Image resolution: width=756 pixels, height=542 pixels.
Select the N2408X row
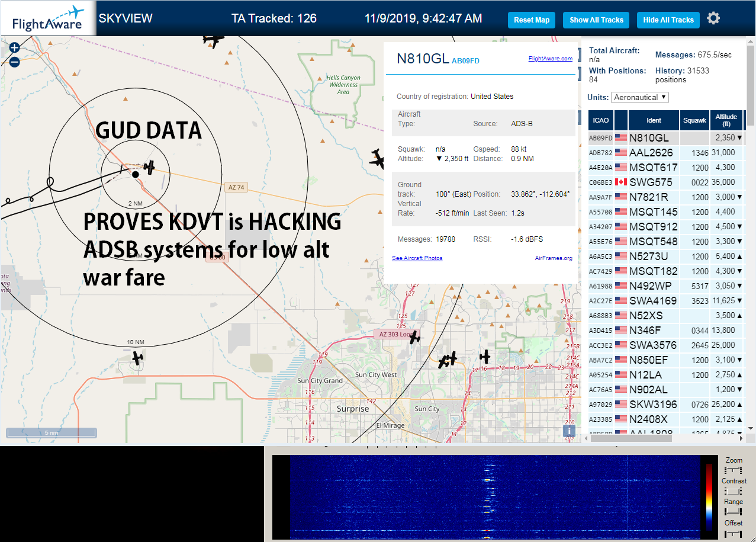coord(666,419)
